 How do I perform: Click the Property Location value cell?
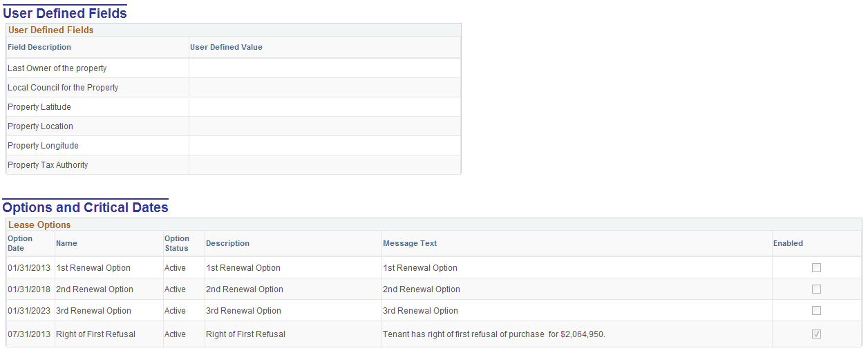coord(325,126)
